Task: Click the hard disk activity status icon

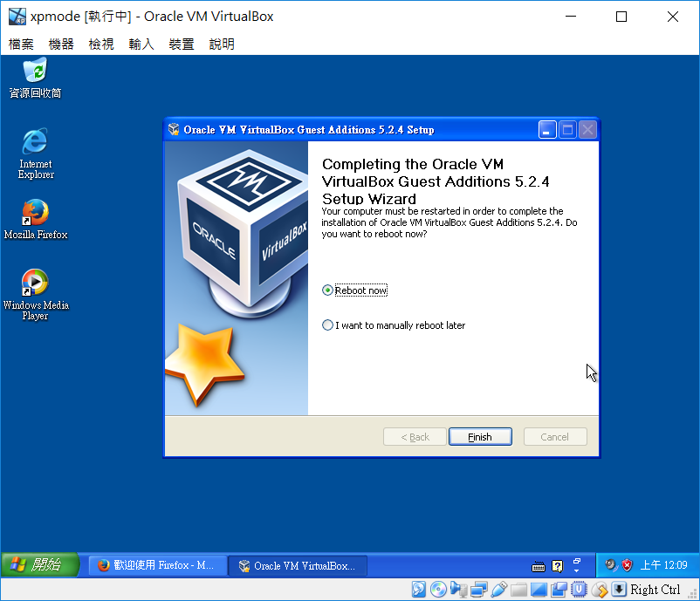Action: tap(420, 589)
